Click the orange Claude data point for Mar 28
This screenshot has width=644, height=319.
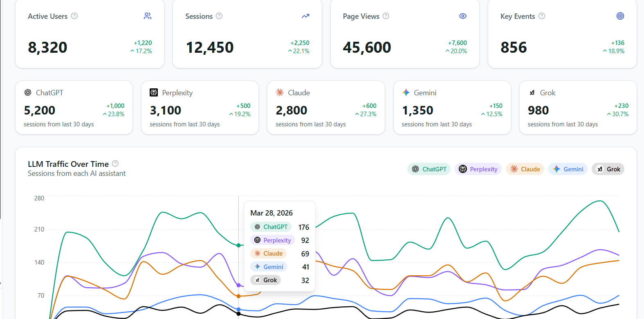(x=239, y=296)
